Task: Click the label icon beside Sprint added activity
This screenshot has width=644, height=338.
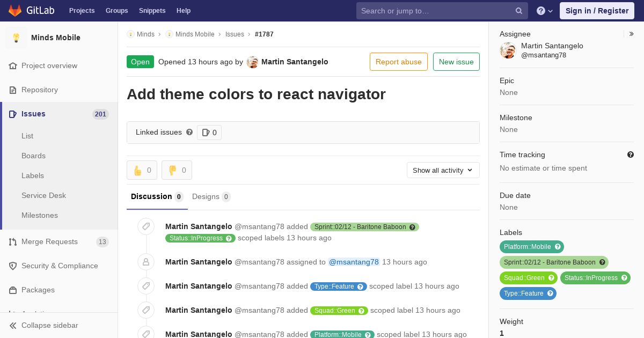Action: [146, 226]
